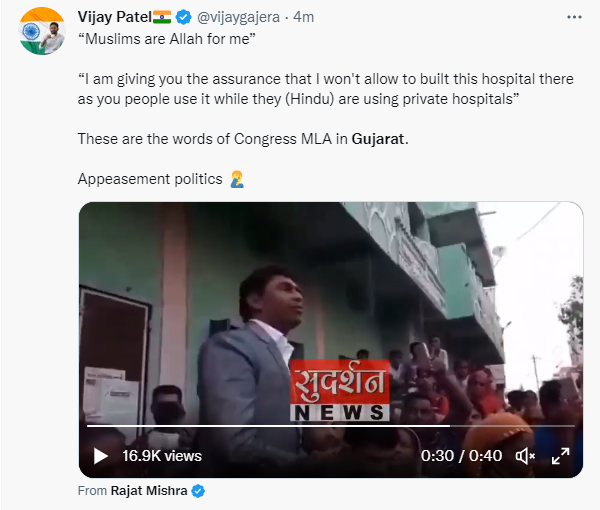Click the bold Gujarat keyword
This screenshot has height=510, width=600.
[378, 138]
